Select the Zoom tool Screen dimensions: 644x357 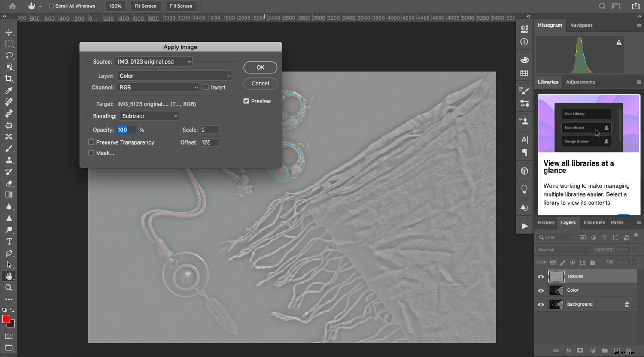coord(9,288)
